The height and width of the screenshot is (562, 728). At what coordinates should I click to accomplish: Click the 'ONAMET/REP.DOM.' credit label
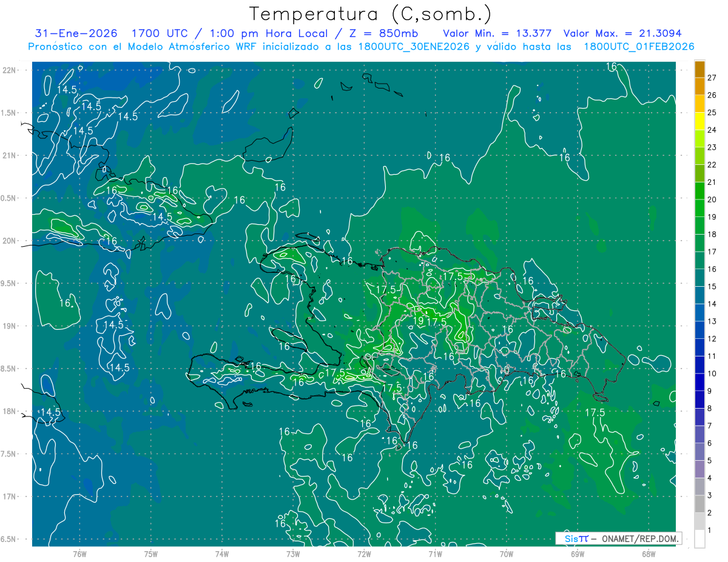640,539
